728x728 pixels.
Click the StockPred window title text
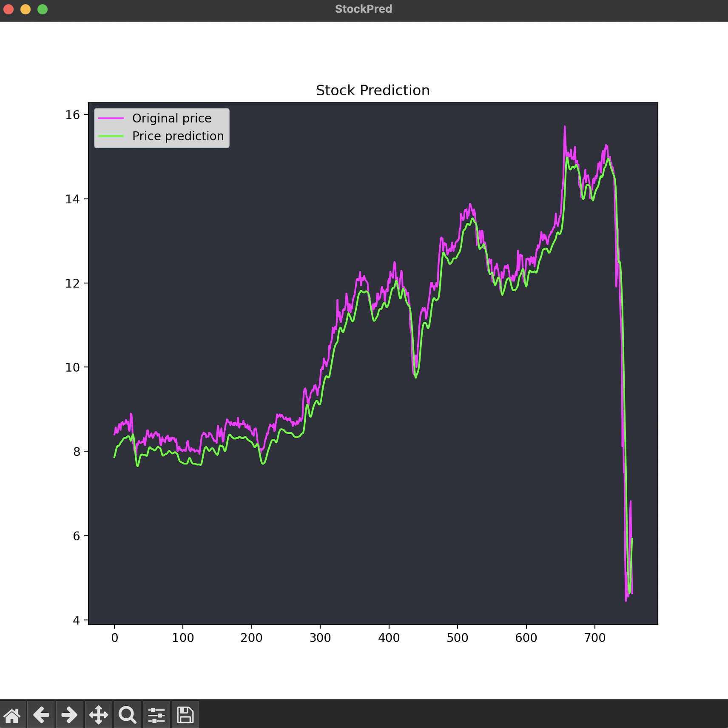pyautogui.click(x=363, y=9)
